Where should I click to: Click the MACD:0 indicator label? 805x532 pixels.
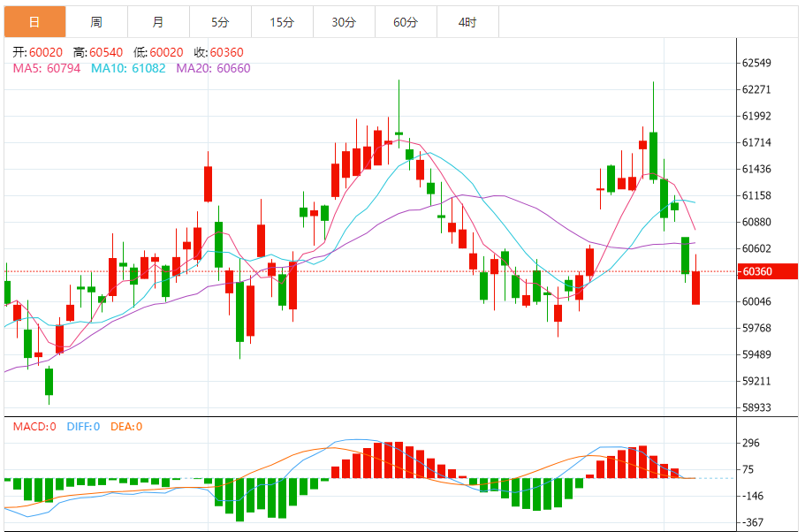point(34,427)
